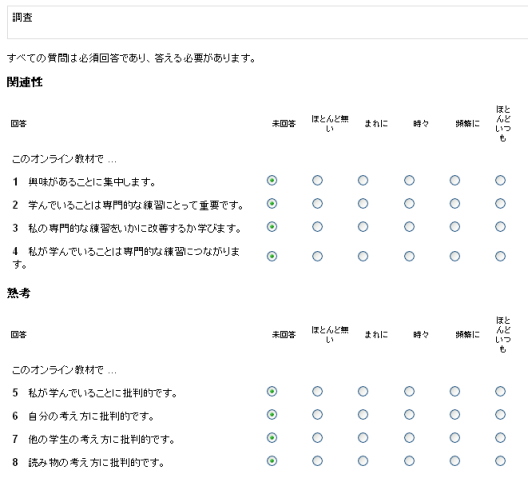528x478 pixels.
Task: Select ほとんどいつも for question 5
Action: [500, 391]
